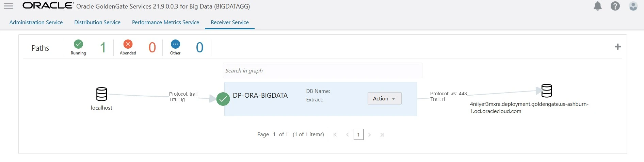Click the oci.oraclecloud.com deployment hostname

(529, 108)
